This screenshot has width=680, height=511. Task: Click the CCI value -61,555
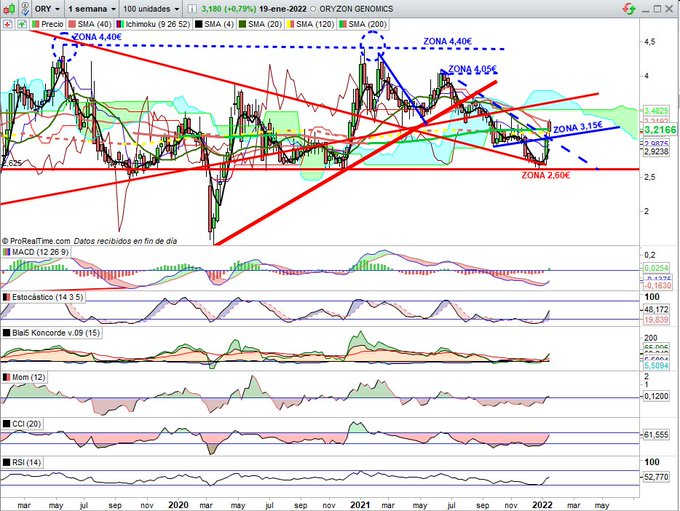(x=656, y=434)
